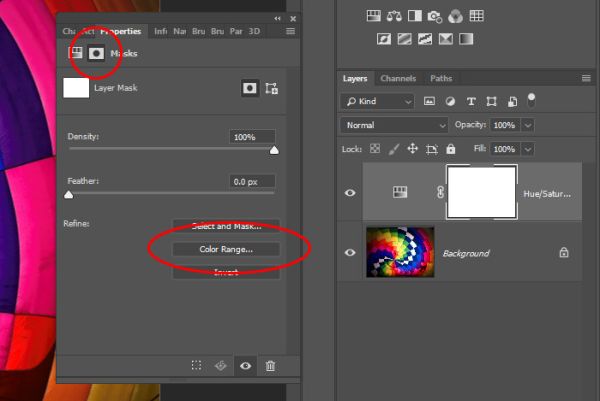Filter layers by type layers icon
Image resolution: width=600 pixels, height=401 pixels.
pyautogui.click(x=471, y=101)
